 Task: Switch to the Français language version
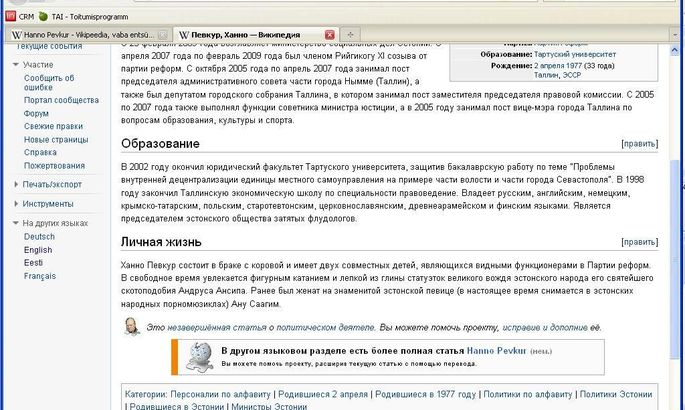coord(40,276)
